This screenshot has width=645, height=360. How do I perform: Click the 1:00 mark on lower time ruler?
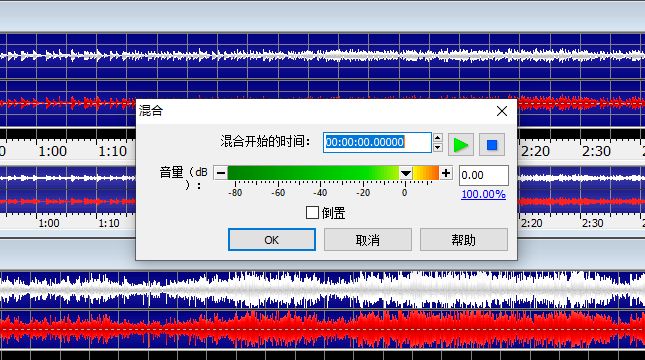[x=49, y=223]
